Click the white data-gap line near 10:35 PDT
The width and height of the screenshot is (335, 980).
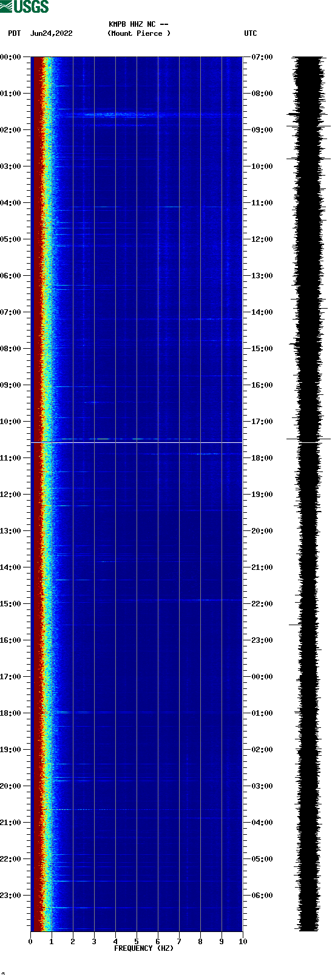pyautogui.click(x=137, y=443)
